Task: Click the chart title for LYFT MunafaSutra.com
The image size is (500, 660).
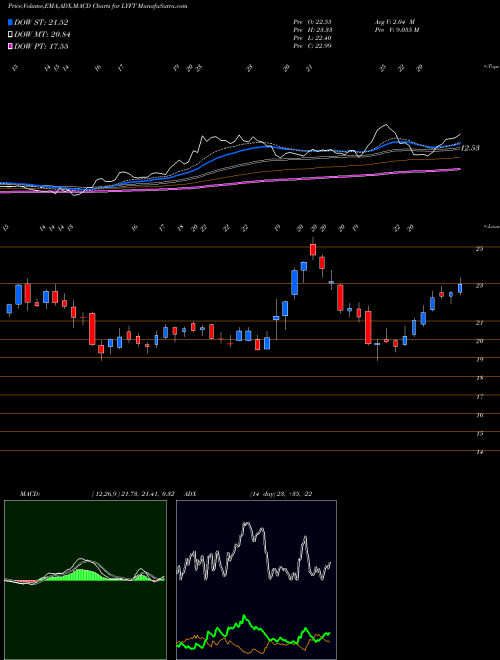Action: tap(98, 6)
